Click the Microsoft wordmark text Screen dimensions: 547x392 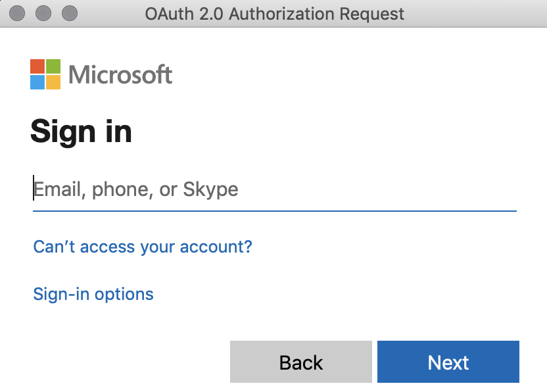[x=121, y=74]
